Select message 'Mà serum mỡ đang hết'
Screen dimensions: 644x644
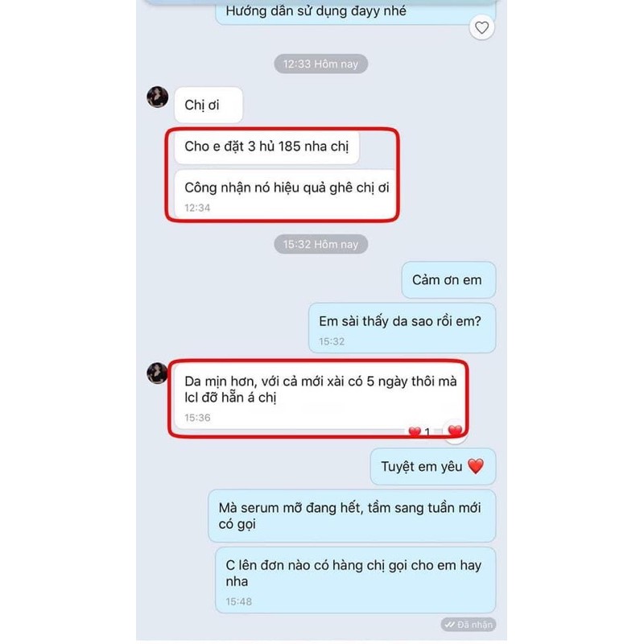tap(352, 516)
